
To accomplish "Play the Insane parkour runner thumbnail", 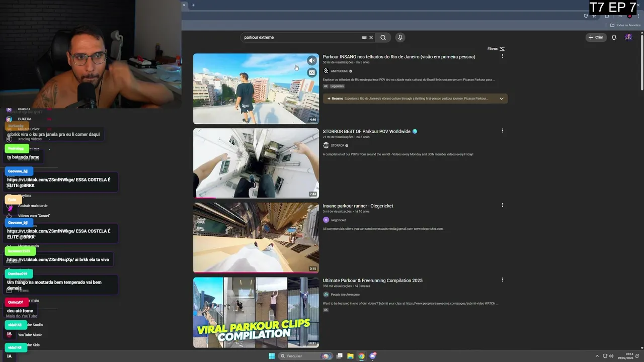I will tap(256, 237).
